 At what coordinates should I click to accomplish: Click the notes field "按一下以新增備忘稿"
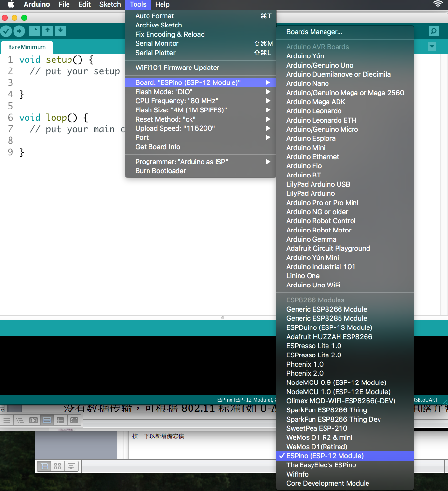[158, 436]
